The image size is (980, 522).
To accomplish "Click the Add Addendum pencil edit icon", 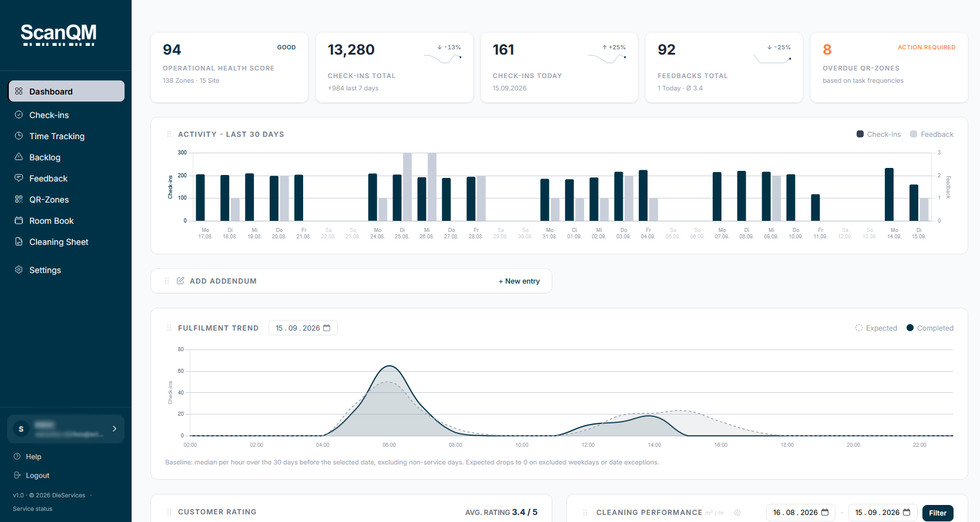I will click(180, 281).
